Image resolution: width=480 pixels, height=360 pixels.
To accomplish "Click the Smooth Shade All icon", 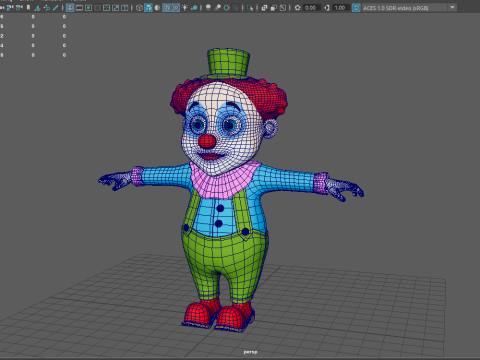I will click(x=148, y=8).
